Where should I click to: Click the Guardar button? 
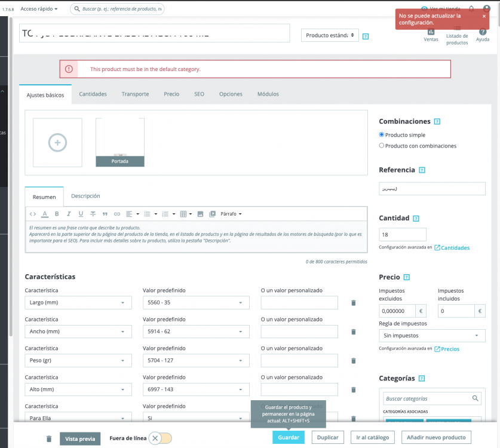click(x=289, y=437)
